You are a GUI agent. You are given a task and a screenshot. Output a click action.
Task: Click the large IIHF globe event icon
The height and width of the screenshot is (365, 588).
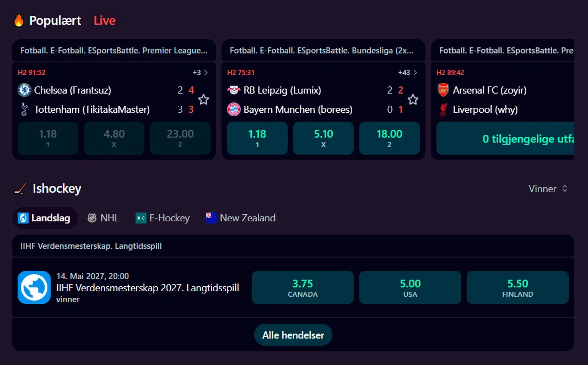tap(34, 287)
